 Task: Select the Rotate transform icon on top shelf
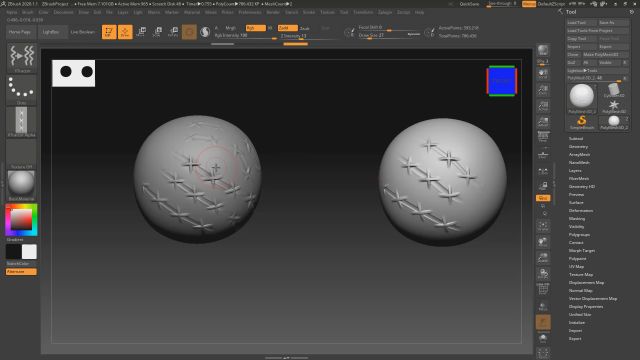(x=173, y=32)
